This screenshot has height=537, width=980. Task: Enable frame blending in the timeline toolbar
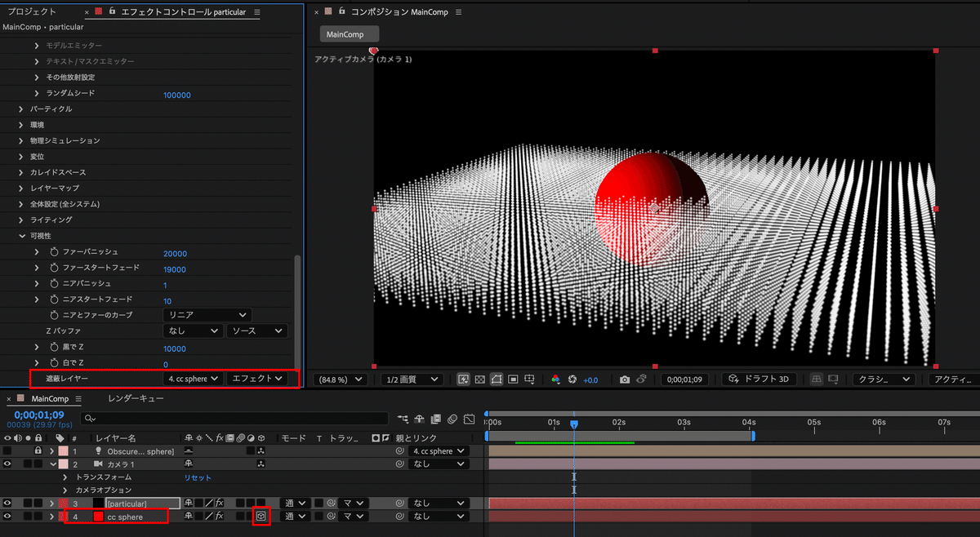(x=435, y=419)
